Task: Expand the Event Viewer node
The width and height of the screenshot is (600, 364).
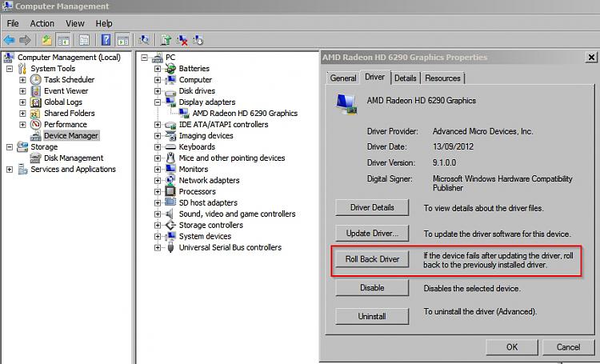Action: 22,91
